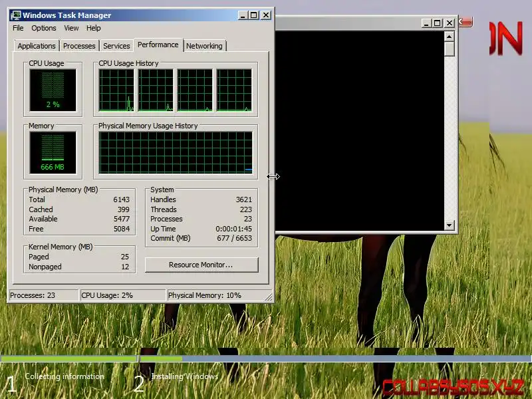Screen dimensions: 532x399
Task: Click the Memory 666 MB meter
Action: [53, 153]
